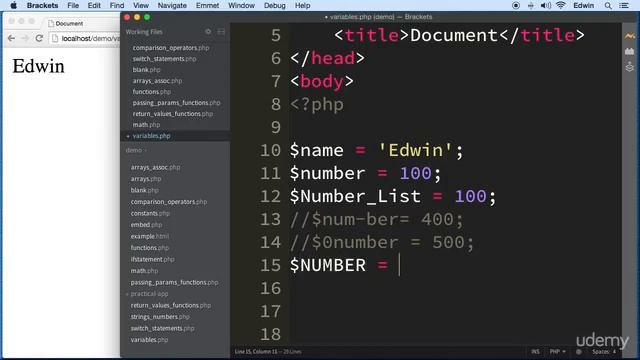This screenshot has height=360, width=640.
Task: Open example.html in demo tree
Action: pyautogui.click(x=149, y=236)
